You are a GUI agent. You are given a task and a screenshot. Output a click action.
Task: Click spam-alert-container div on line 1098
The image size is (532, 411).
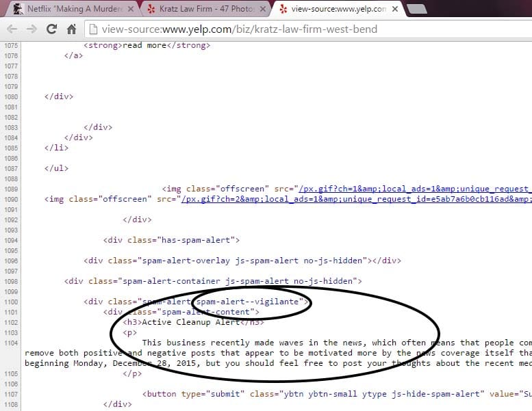click(213, 281)
